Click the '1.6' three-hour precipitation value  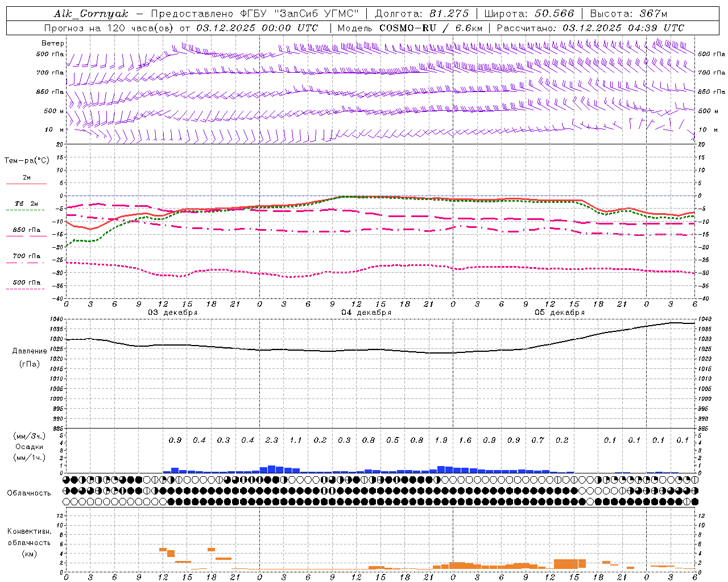465,440
